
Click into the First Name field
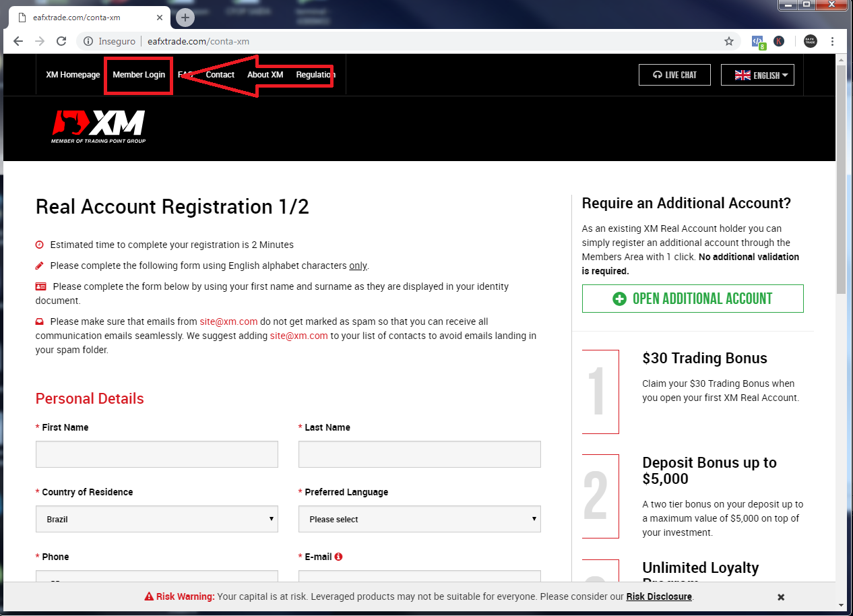156,454
